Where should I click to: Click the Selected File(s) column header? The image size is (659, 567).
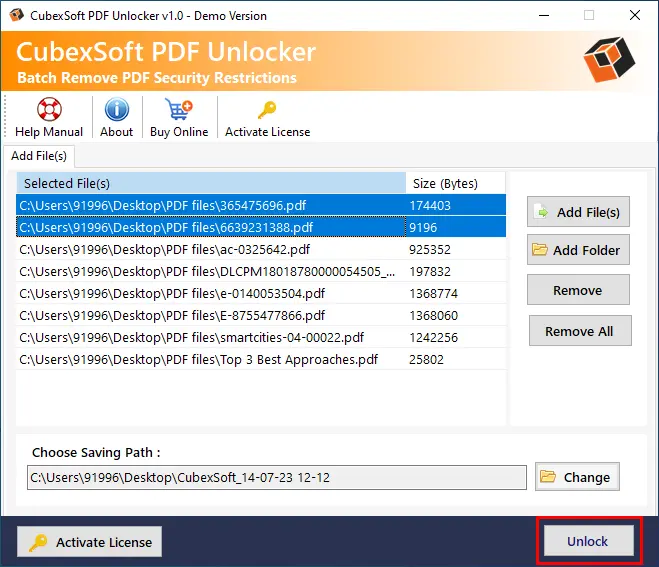click(x=210, y=183)
